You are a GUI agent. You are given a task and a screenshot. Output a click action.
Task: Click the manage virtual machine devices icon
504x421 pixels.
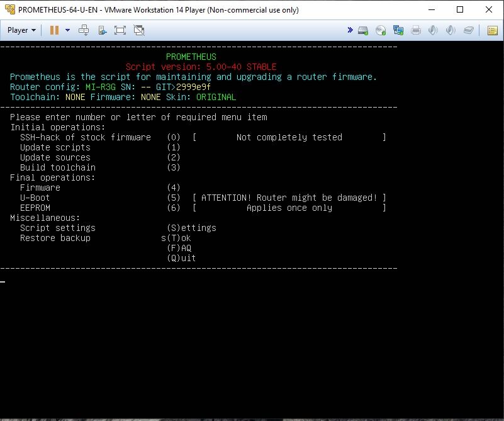pos(102,30)
